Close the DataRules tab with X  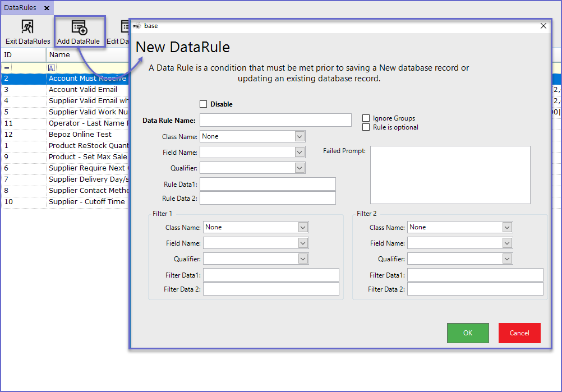click(47, 8)
